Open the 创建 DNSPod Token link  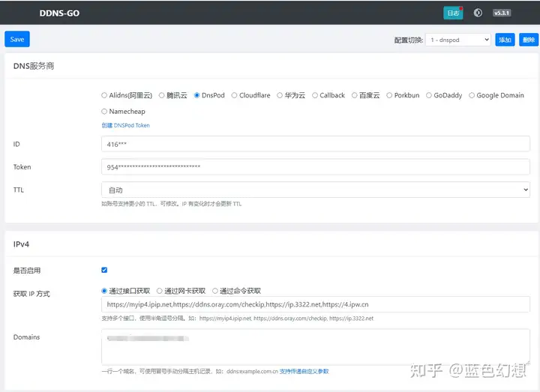click(126, 125)
